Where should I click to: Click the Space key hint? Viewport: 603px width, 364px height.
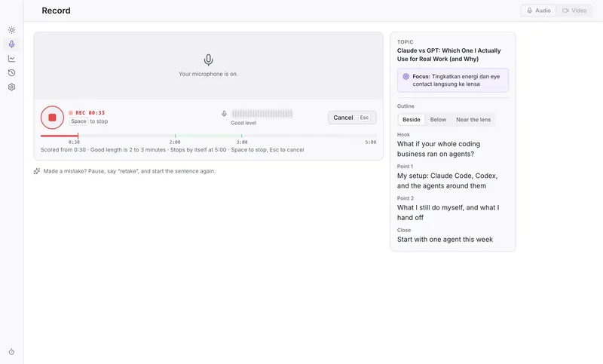78,121
